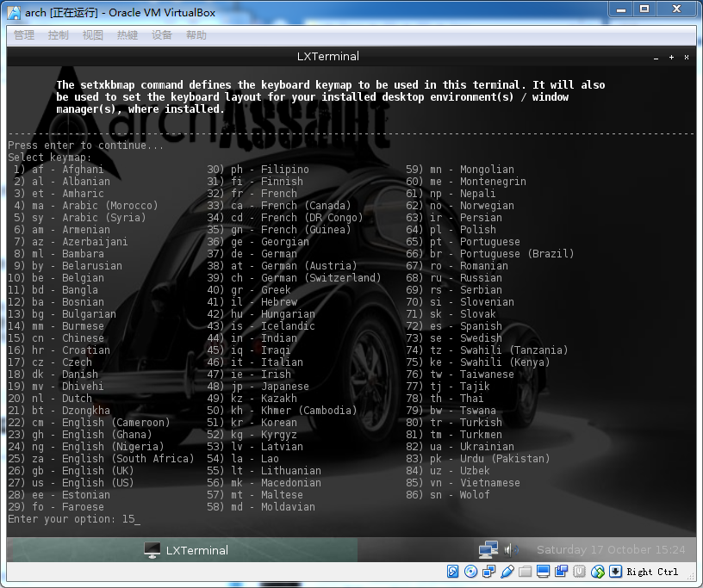
Task: Click keymap row '66) br - Portuguese (Brazil)'
Action: [490, 254]
